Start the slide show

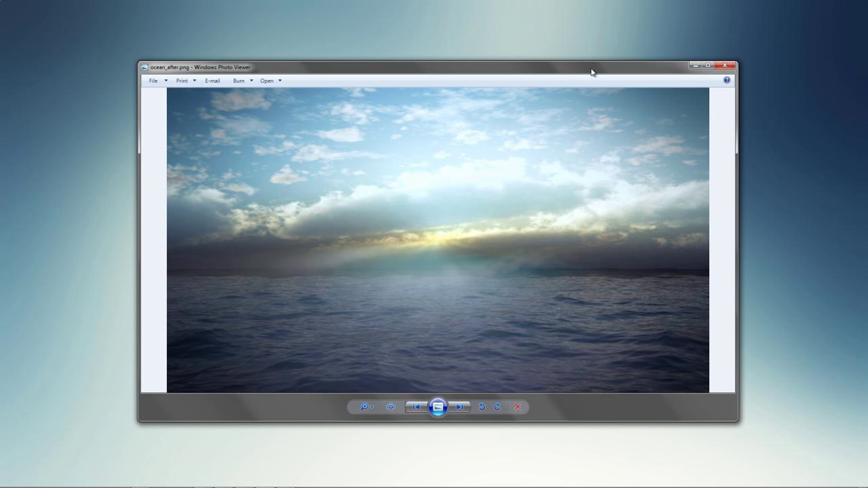438,407
